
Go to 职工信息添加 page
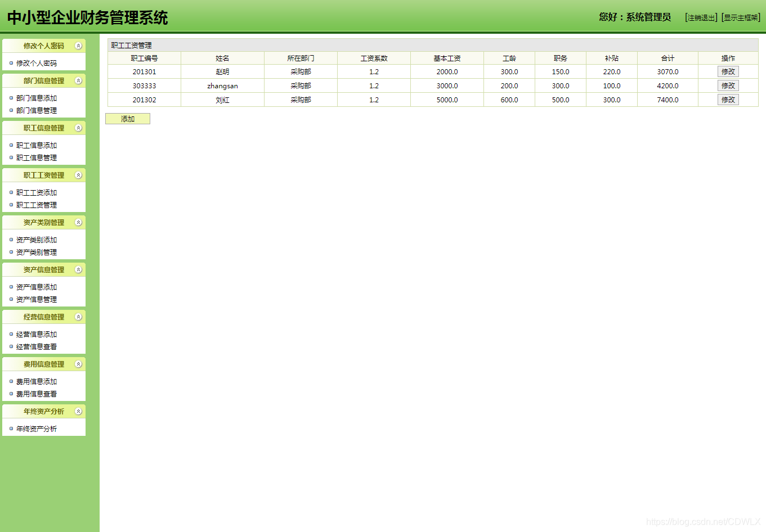(37, 146)
